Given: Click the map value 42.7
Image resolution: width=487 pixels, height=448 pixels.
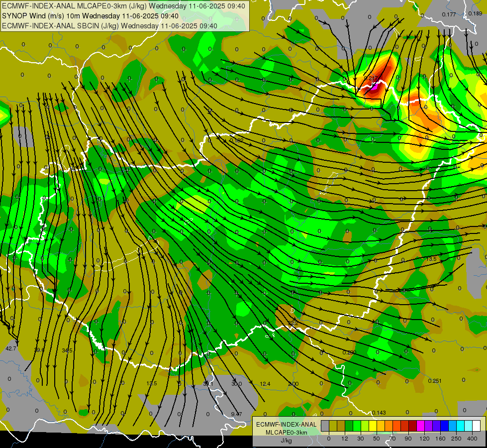Looking at the screenshot, I should 10,348.
